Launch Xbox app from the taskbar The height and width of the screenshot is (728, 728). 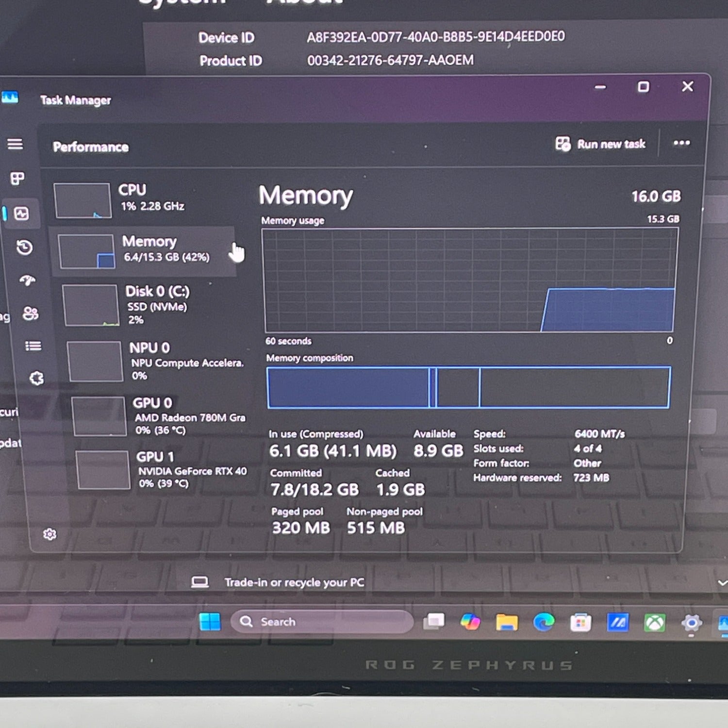tap(654, 623)
